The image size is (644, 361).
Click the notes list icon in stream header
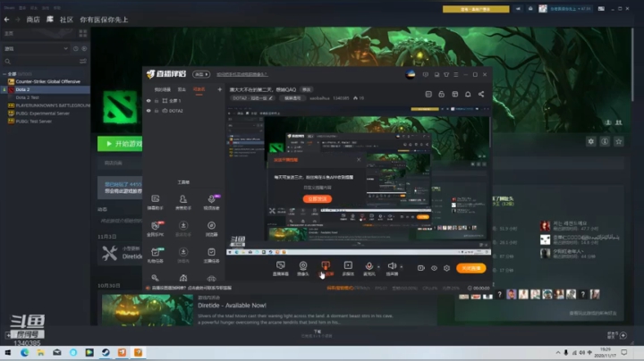point(428,94)
